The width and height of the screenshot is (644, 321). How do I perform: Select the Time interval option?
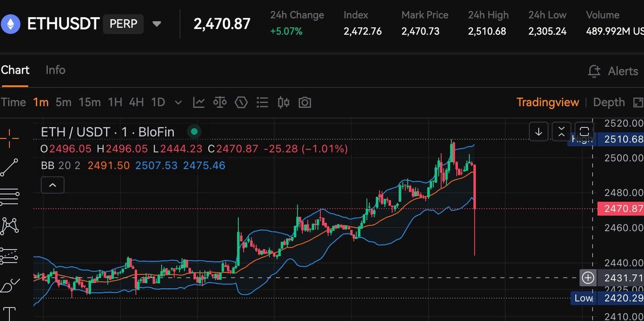pyautogui.click(x=13, y=102)
